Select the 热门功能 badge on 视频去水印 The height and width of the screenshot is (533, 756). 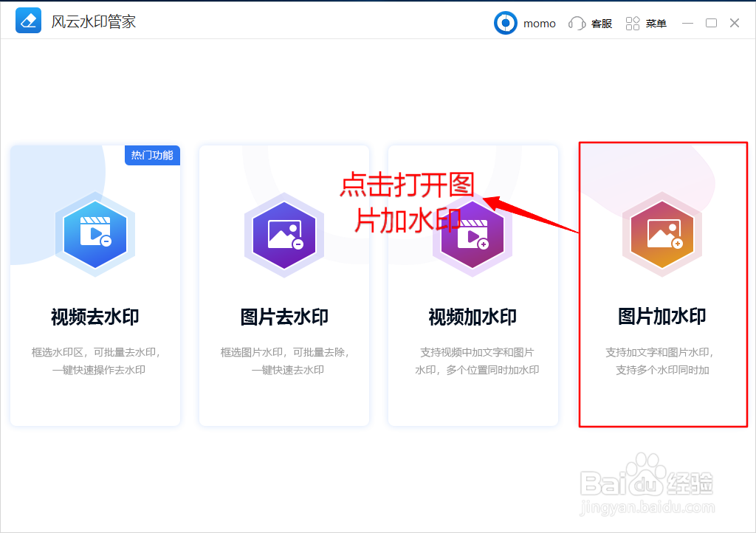(152, 156)
